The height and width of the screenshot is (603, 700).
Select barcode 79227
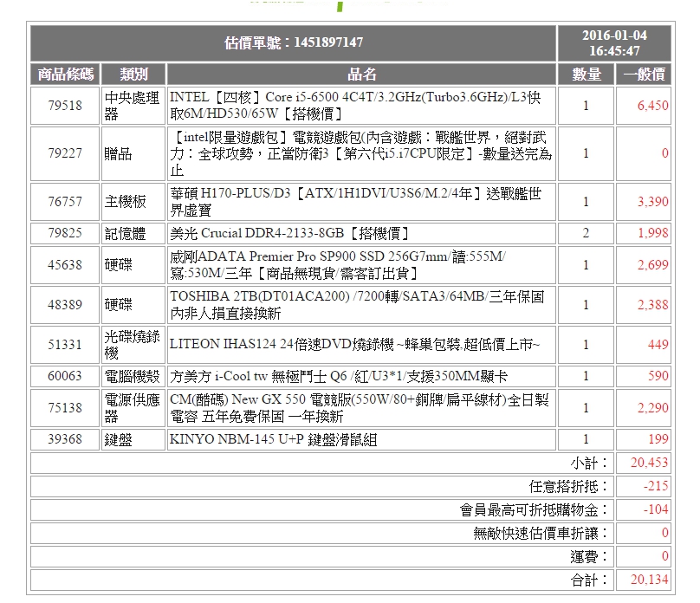click(x=65, y=153)
